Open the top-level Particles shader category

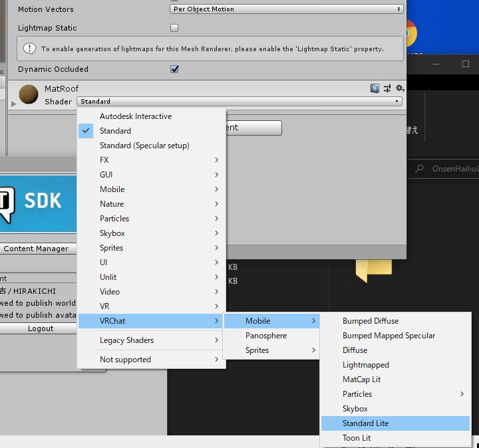coord(152,219)
